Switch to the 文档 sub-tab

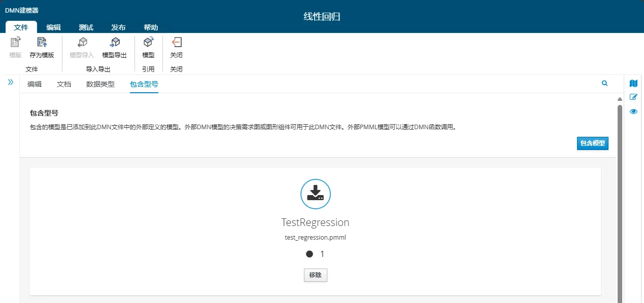[x=64, y=84]
